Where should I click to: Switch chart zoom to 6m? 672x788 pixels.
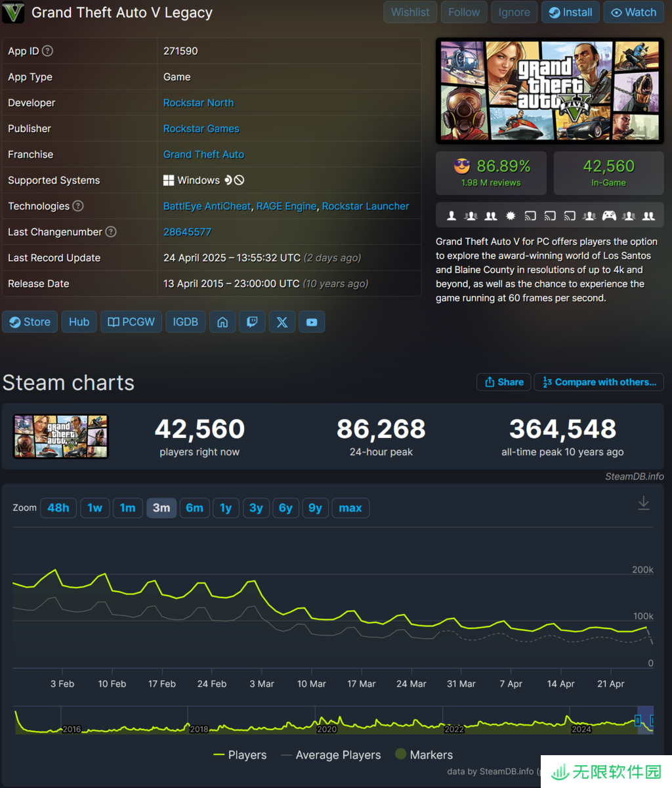tap(195, 508)
